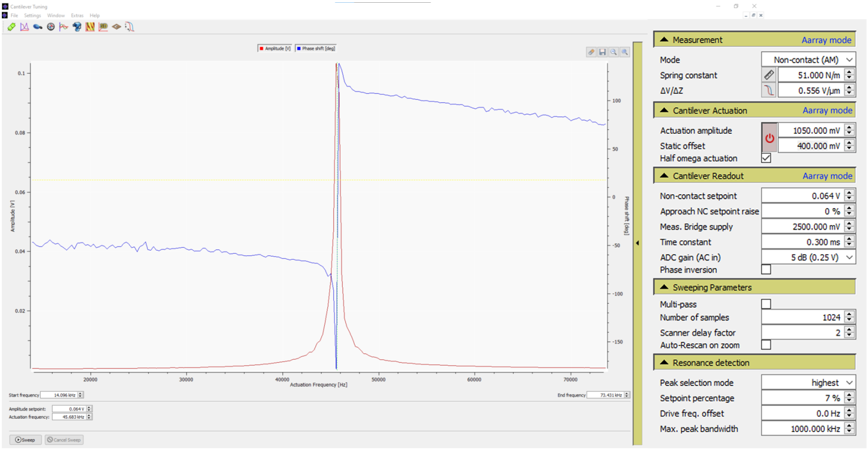The width and height of the screenshot is (868, 450).
Task: Open the 3D view toolbar icon
Action: [x=103, y=27]
